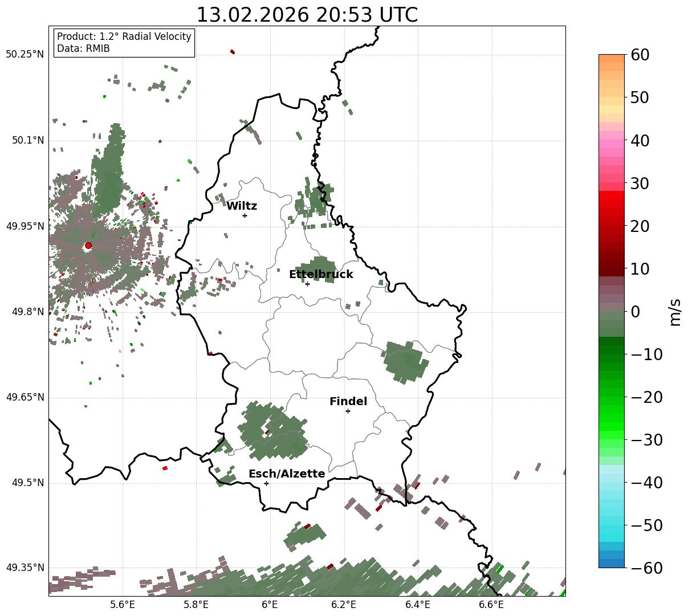
Task: Click the echo patch northeast of Findel
Action: tap(404, 362)
